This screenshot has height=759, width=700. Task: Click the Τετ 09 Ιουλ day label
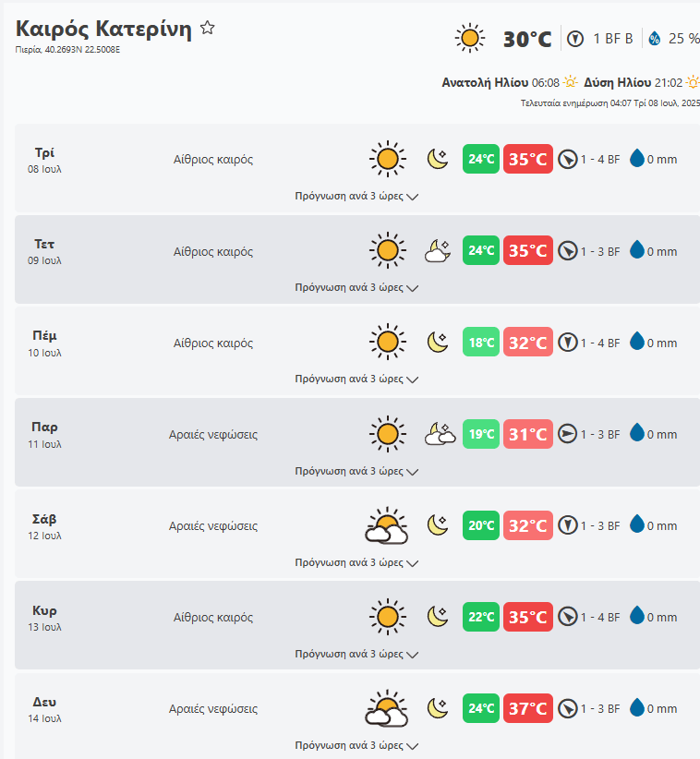(x=44, y=250)
